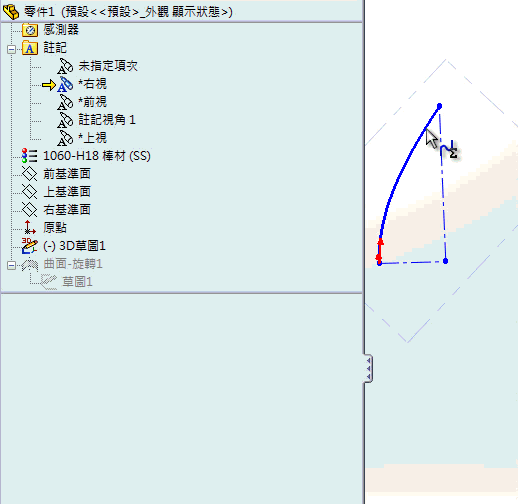Select the *右視 view label
This screenshot has height=504, width=518.
(92, 84)
